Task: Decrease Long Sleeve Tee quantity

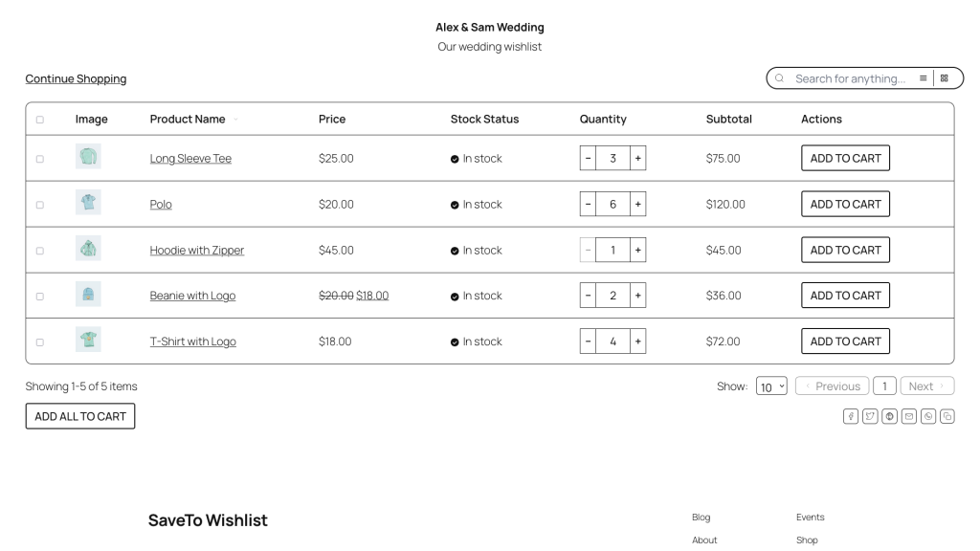Action: (x=588, y=159)
